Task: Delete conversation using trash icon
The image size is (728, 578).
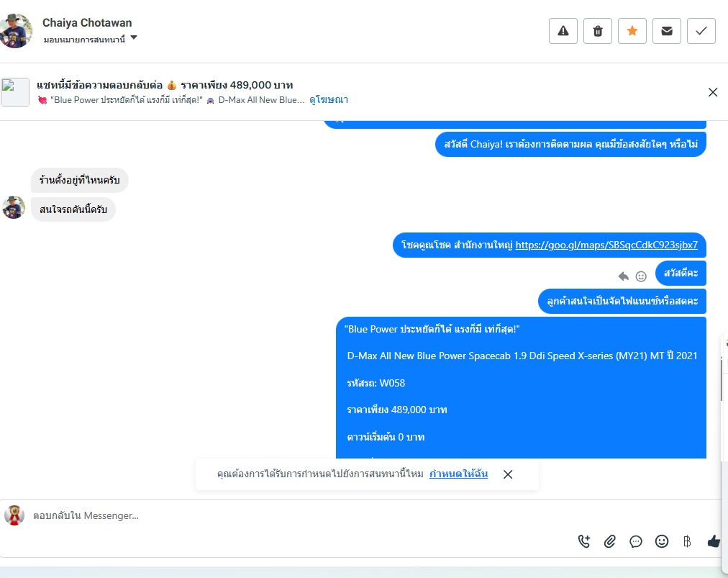Action: pyautogui.click(x=598, y=31)
